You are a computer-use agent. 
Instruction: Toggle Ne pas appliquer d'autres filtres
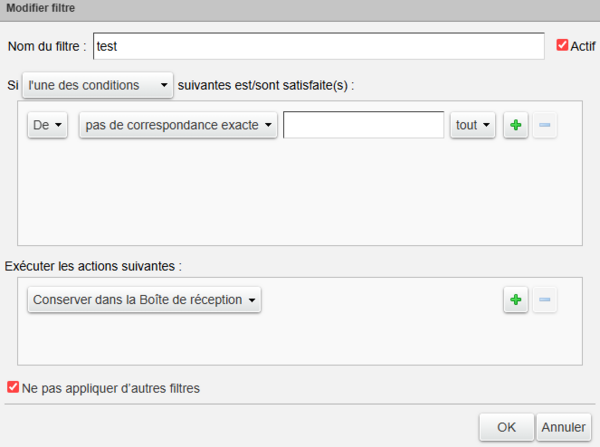point(13,387)
